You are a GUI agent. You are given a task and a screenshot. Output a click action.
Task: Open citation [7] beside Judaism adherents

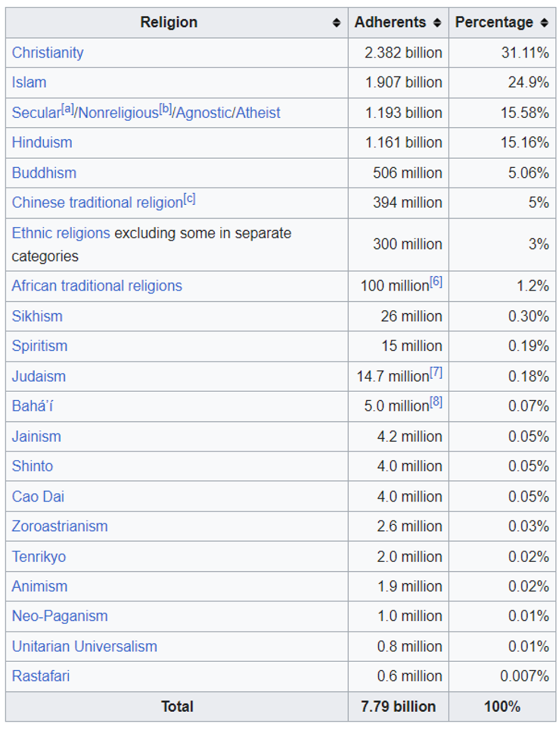click(x=436, y=372)
